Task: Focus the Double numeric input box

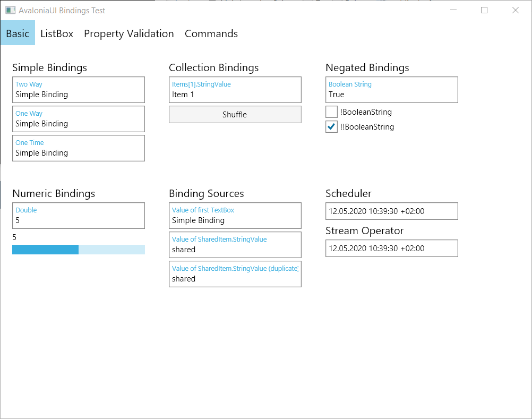Action: click(79, 220)
